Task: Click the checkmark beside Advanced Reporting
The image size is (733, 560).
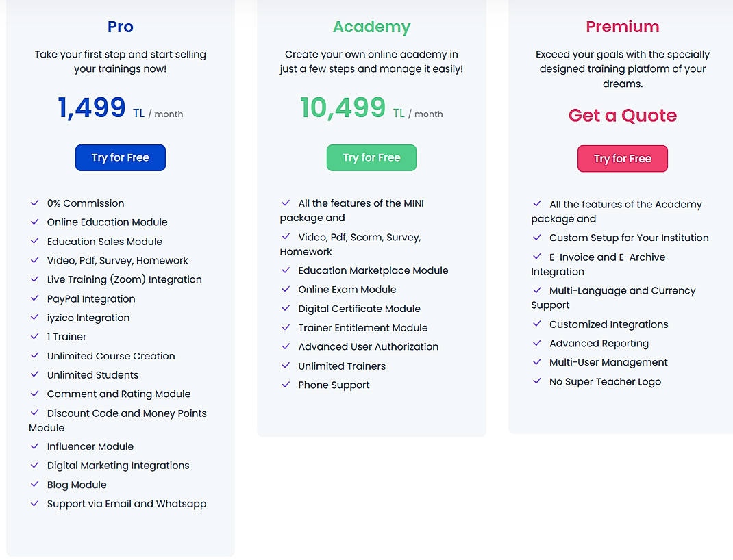Action: (537, 343)
